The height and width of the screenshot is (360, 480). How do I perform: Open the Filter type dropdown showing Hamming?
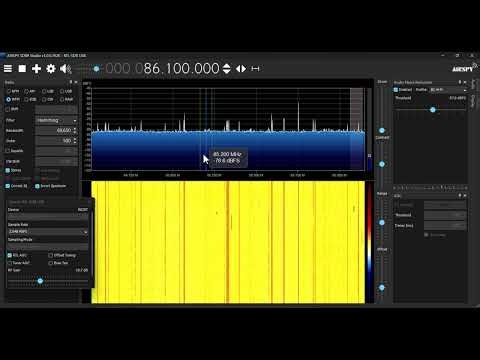point(56,120)
